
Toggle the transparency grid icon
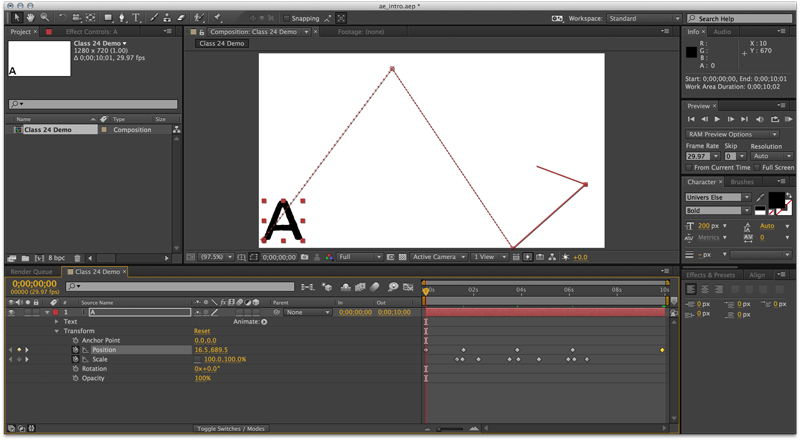(403, 257)
